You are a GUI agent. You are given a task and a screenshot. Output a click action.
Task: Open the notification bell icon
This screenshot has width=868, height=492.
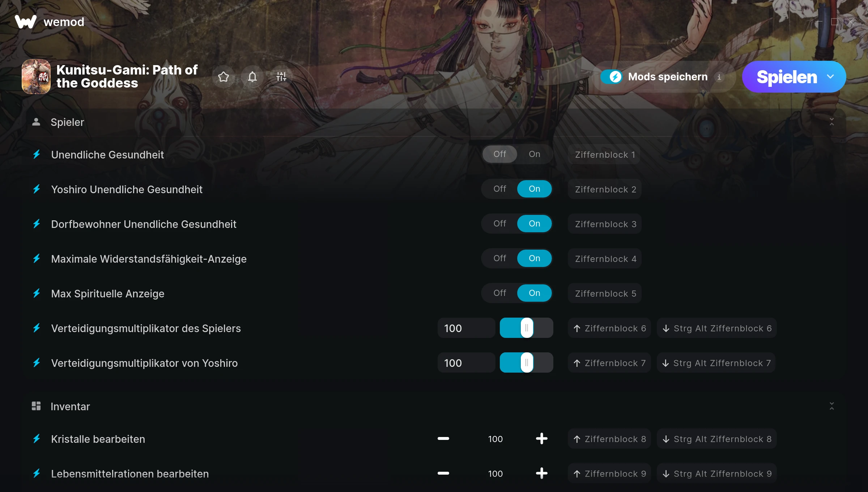click(252, 77)
